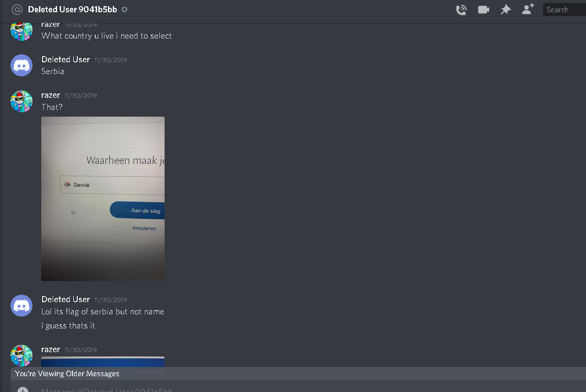586x392 pixels.
Task: Open Deleted User avatar beside "Lol its flag" message
Action: pyautogui.click(x=22, y=306)
